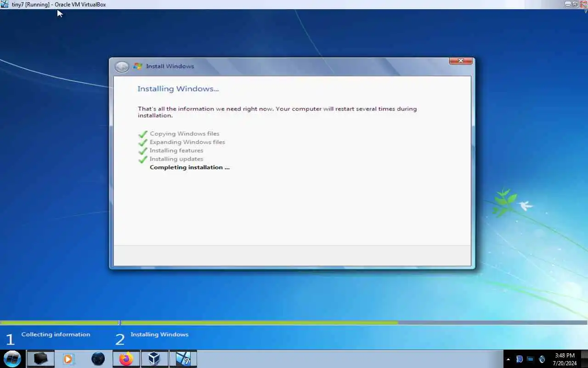Click the Windows flag icon in Install Windows title
The width and height of the screenshot is (588, 368).
(x=137, y=66)
